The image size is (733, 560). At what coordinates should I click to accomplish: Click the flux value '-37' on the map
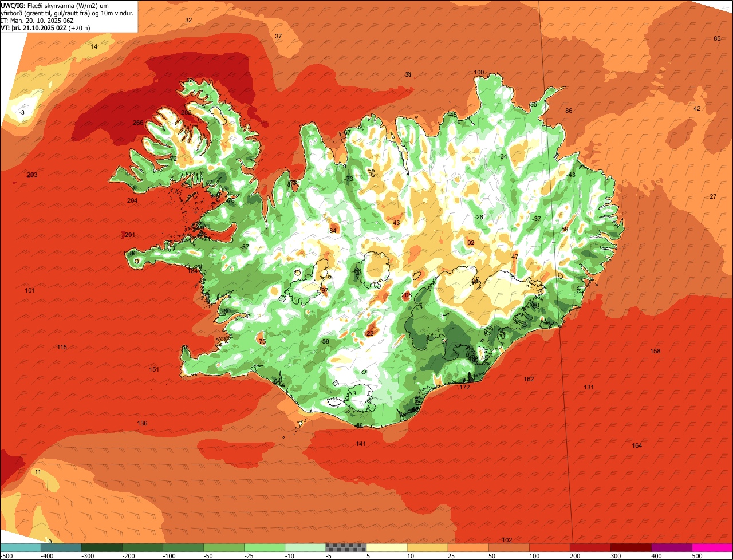point(536,219)
